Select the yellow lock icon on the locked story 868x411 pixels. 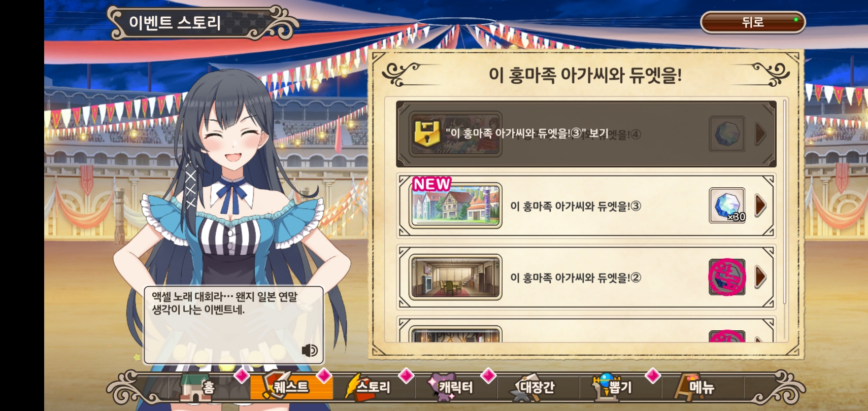pyautogui.click(x=427, y=134)
